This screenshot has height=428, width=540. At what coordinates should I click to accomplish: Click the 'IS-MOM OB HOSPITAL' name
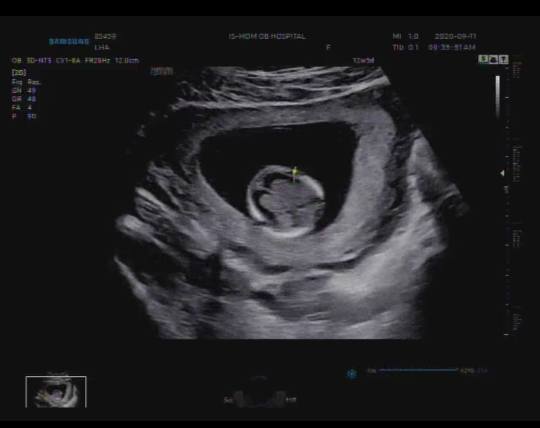click(x=267, y=36)
